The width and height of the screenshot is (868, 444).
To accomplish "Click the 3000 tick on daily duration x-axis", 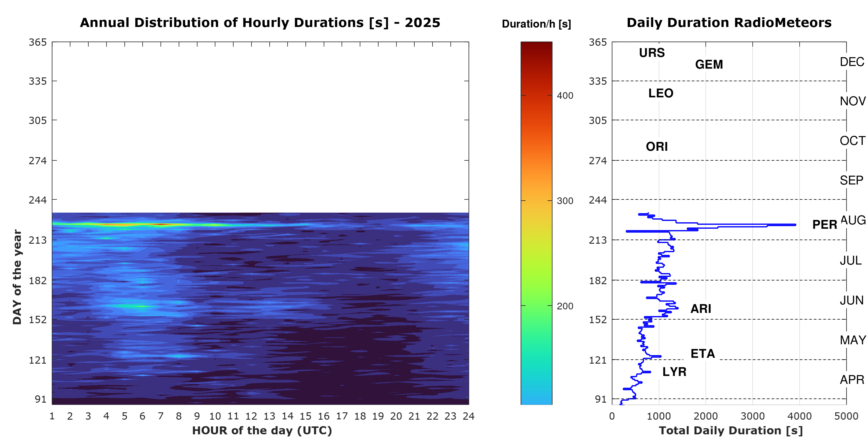I will 752,416.
